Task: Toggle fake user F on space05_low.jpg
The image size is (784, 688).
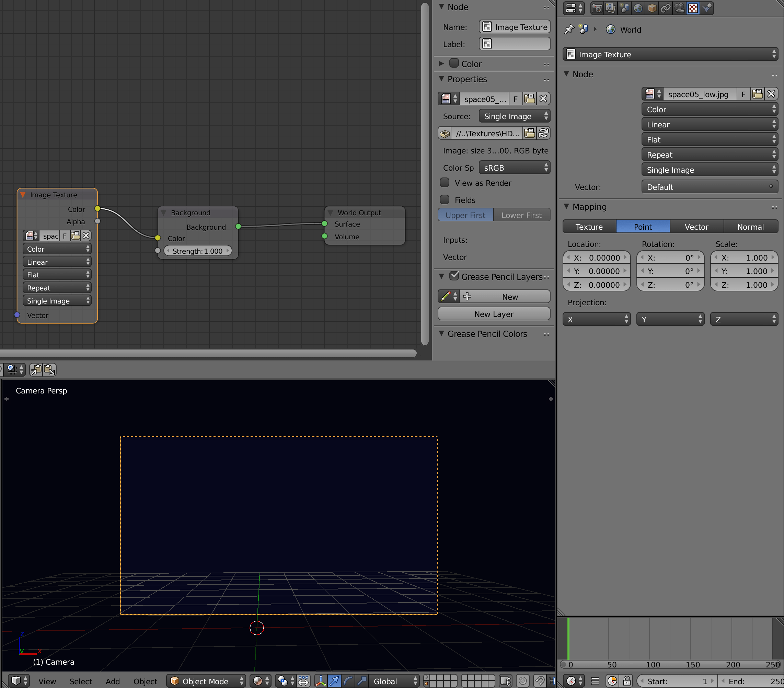Action: (x=743, y=94)
